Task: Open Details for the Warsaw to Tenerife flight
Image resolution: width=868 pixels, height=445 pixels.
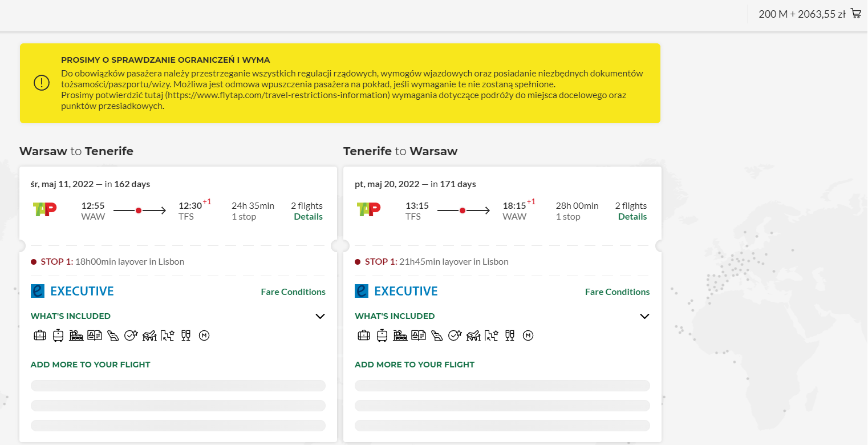Action: click(309, 217)
